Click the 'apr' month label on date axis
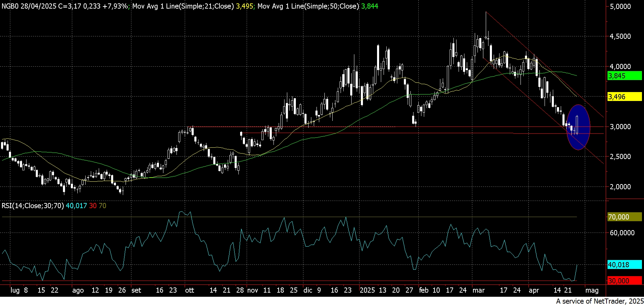Screen dimensions: 644x305 [x=534, y=291]
